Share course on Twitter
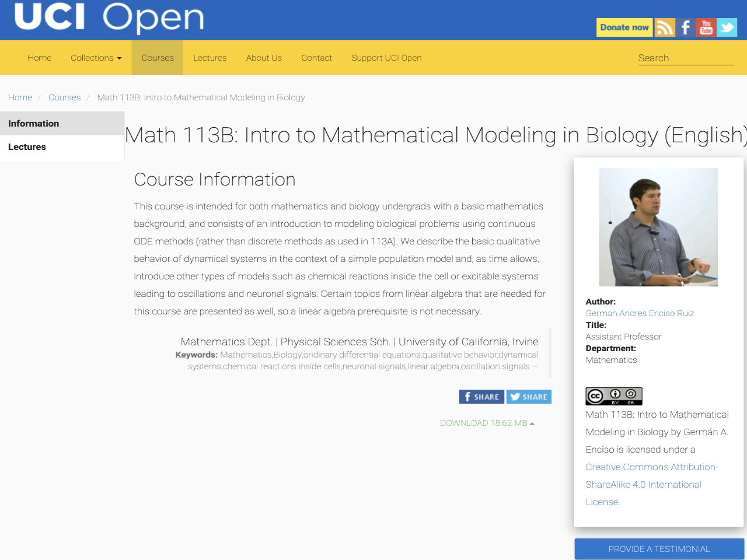Viewport: 747px width, 560px height. (x=529, y=397)
